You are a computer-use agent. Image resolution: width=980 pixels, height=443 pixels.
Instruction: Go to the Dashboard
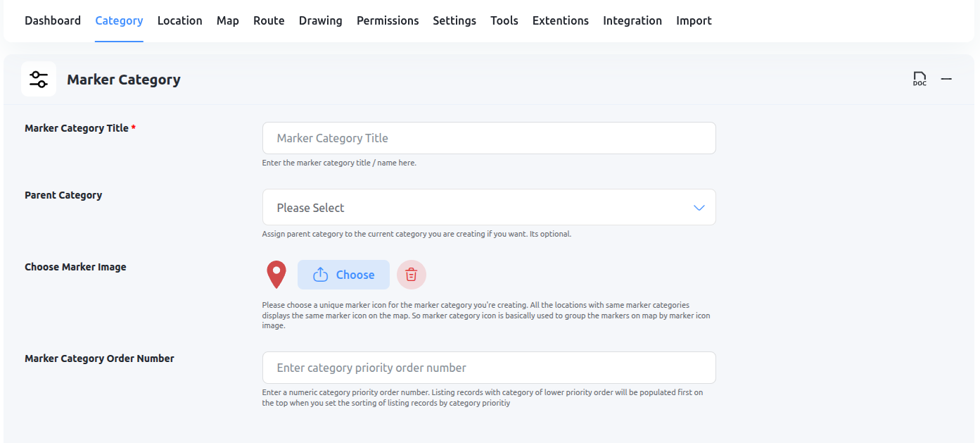(52, 20)
